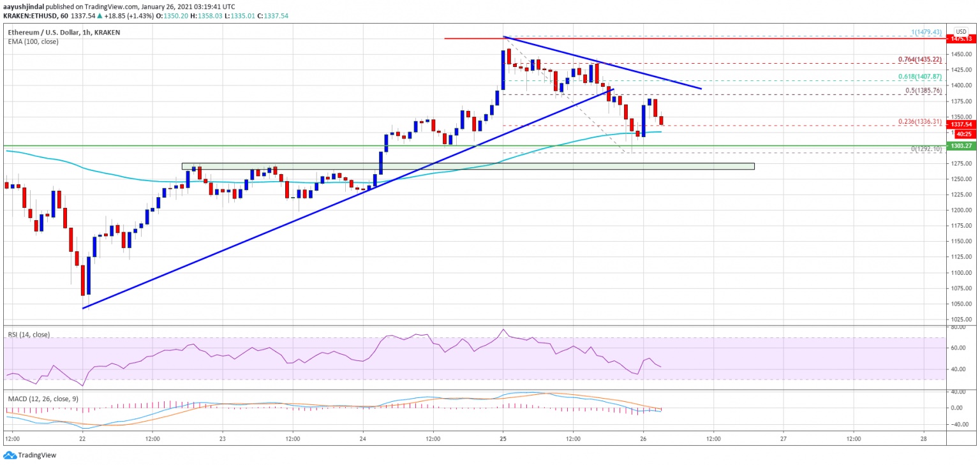The height and width of the screenshot is (465, 980).
Task: Select the MACD (12, 26, close, 9) label
Action: pos(43,398)
